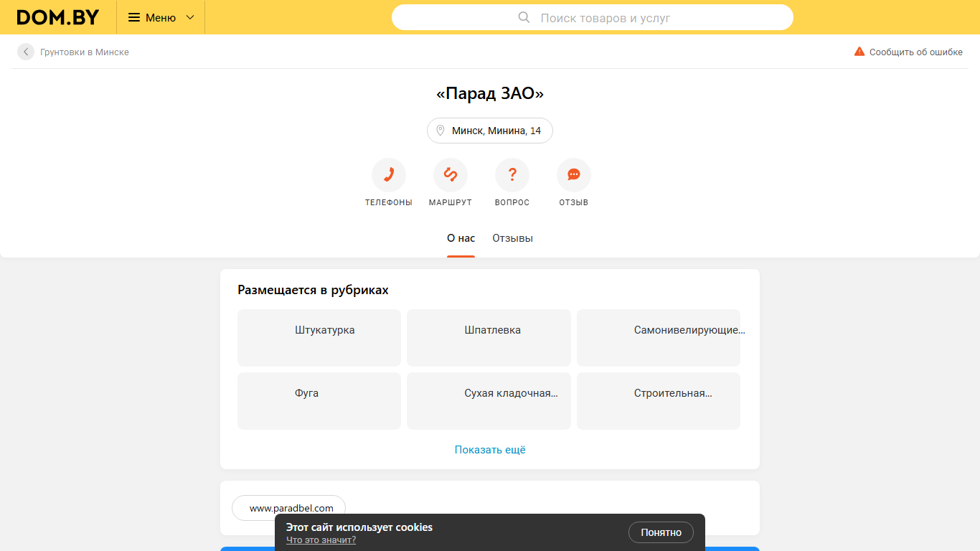
Task: Click the Минск, Минина, 14 address chip
Action: click(490, 131)
